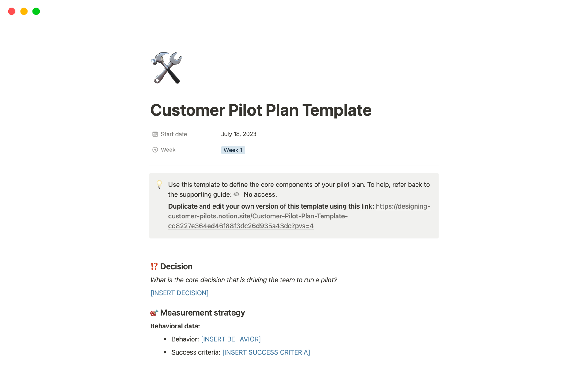Click the Measurement strategy heading

click(x=202, y=313)
